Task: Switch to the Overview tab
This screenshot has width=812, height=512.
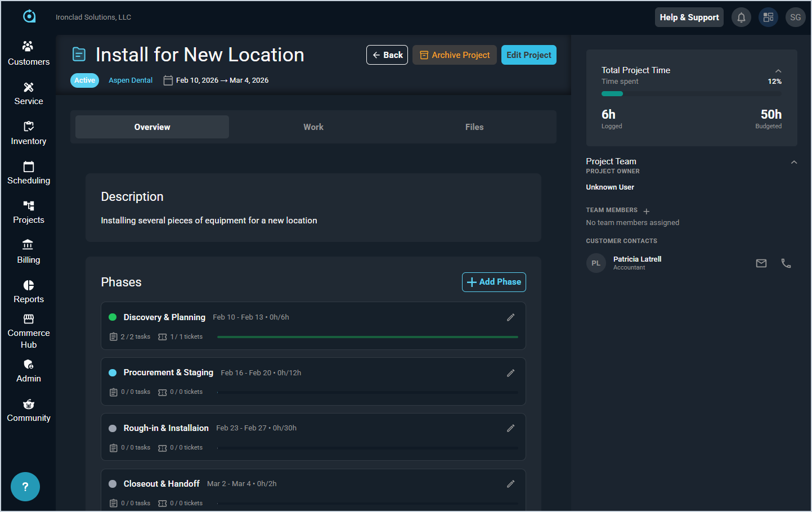Action: pyautogui.click(x=152, y=127)
